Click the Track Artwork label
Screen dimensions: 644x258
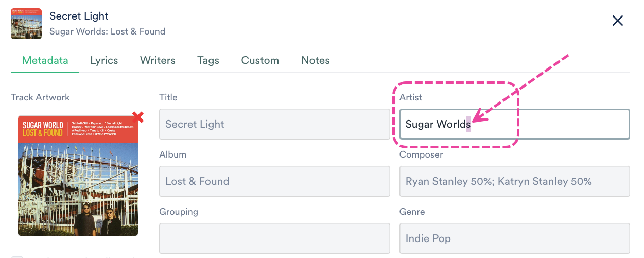click(40, 97)
